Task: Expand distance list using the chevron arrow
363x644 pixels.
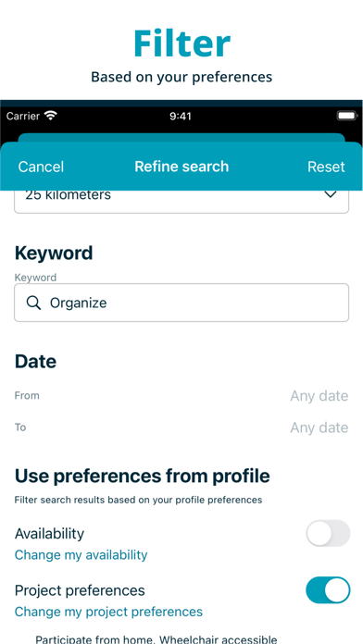Action: (331, 194)
